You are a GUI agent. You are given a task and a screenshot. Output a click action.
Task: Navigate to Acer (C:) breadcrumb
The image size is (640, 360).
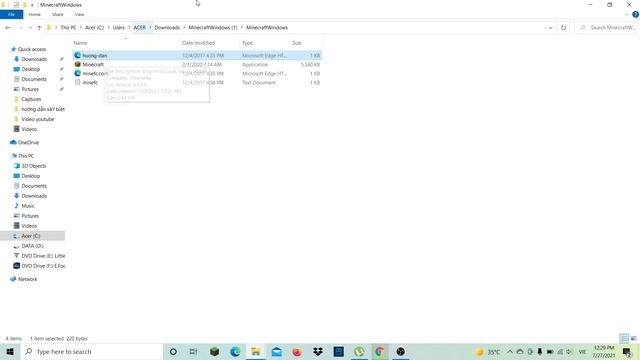click(94, 28)
